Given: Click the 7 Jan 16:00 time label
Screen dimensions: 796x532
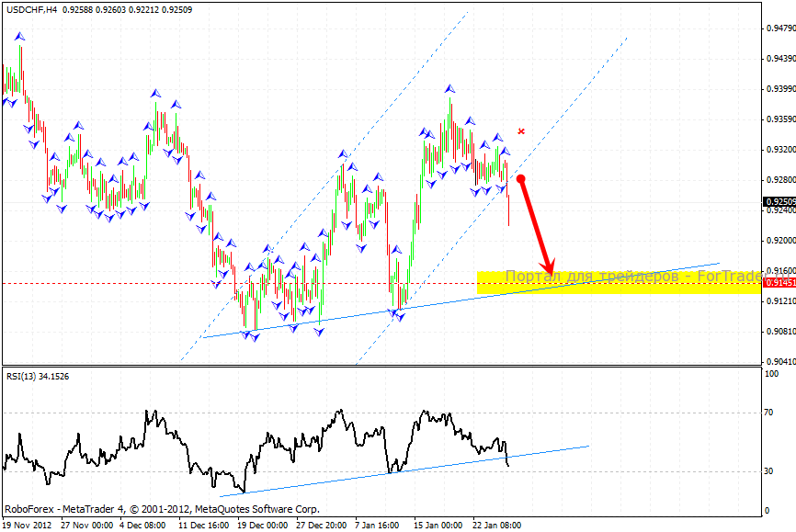Looking at the screenshot, I should coord(377,525).
